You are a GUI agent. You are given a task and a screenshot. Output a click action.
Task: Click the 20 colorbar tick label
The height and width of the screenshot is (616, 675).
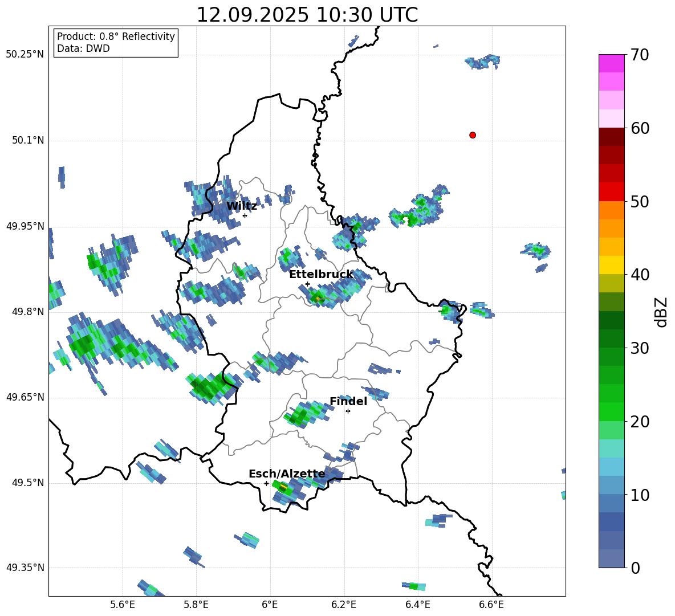640,422
